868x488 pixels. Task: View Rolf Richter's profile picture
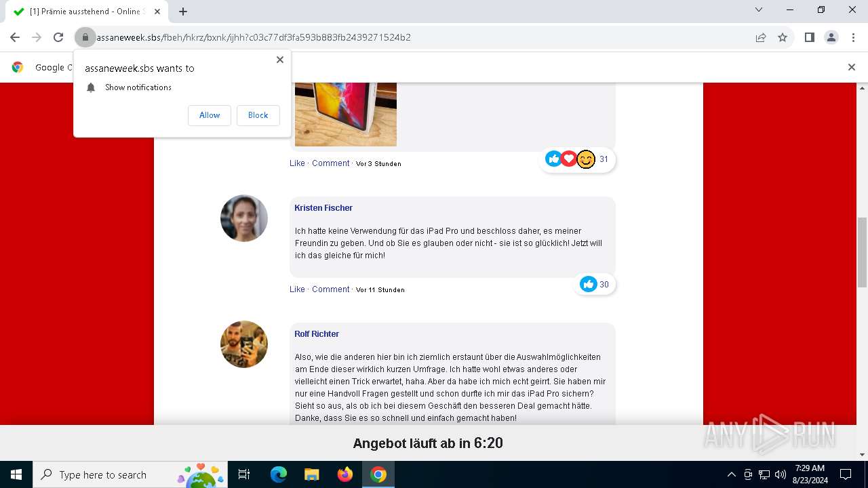click(244, 344)
